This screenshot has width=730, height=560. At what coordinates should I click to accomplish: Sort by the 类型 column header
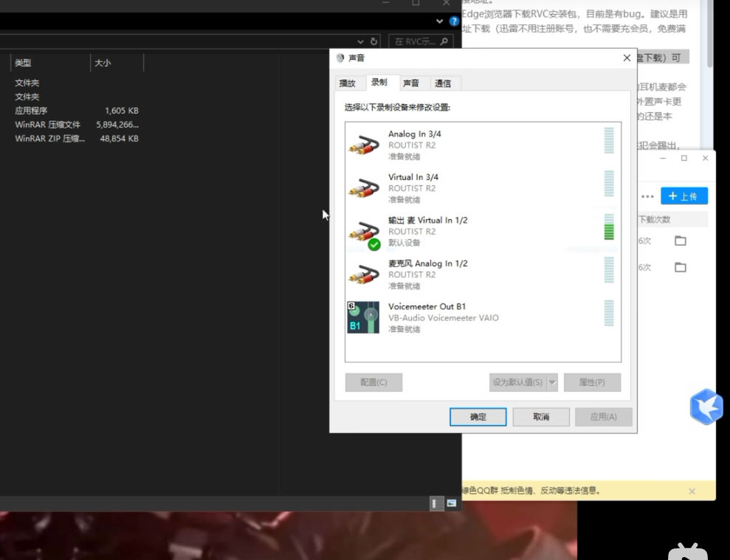pyautogui.click(x=50, y=63)
